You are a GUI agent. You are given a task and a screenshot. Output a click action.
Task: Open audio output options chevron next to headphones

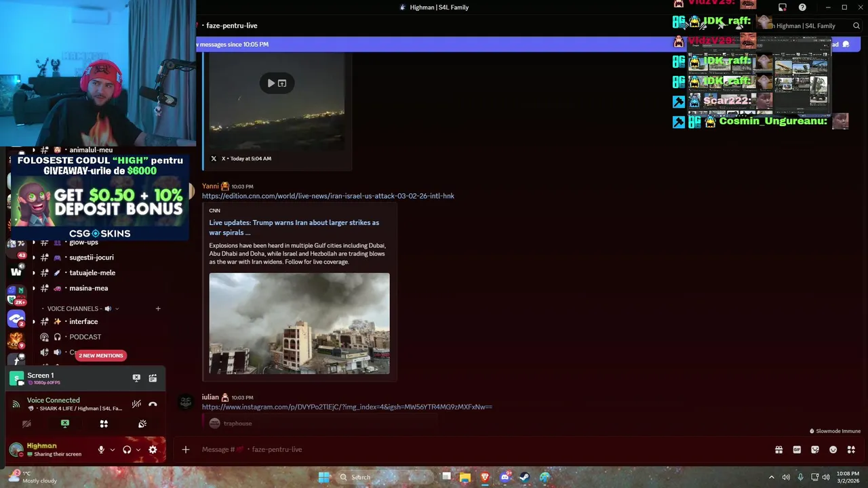coord(138,449)
